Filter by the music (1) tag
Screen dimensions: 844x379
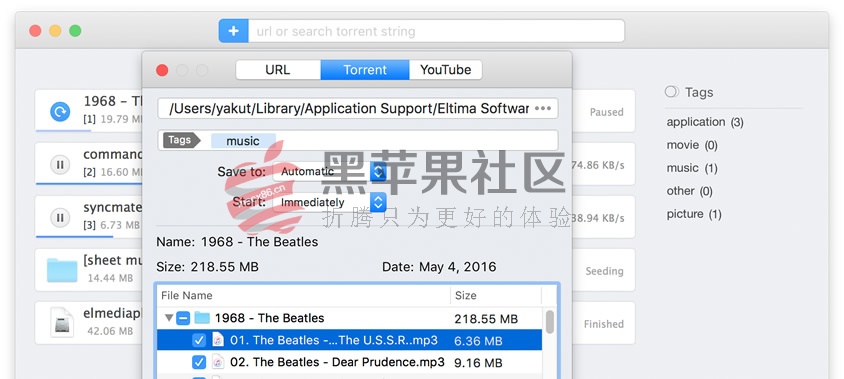692,168
